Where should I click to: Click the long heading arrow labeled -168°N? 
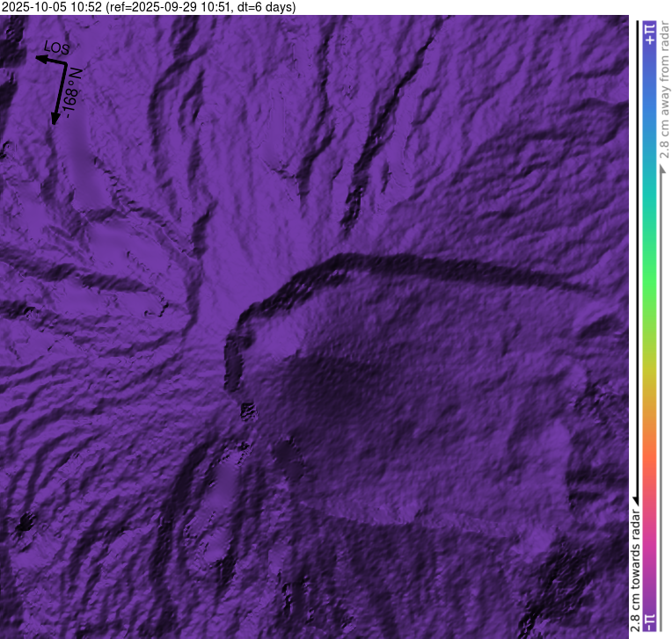[60, 92]
